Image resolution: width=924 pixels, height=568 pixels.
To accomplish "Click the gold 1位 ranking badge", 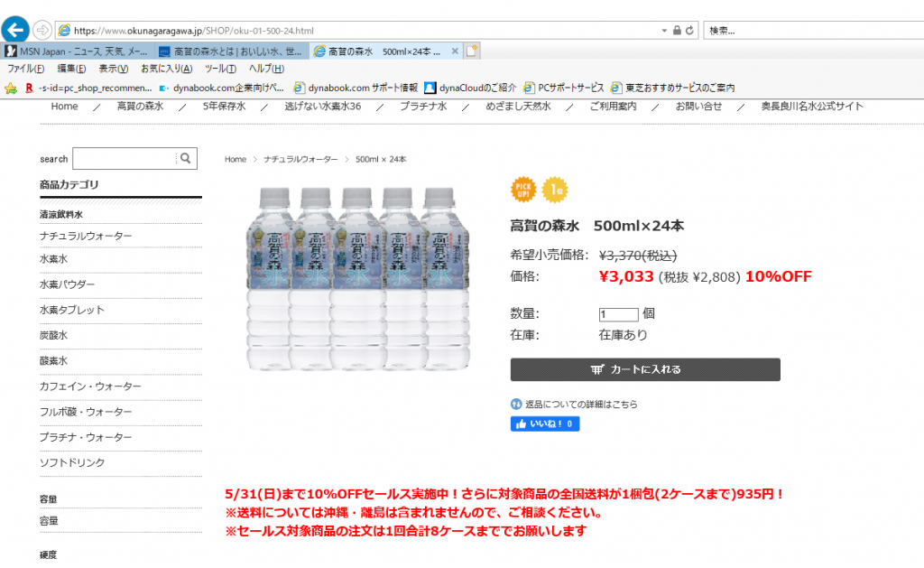I will [x=555, y=190].
